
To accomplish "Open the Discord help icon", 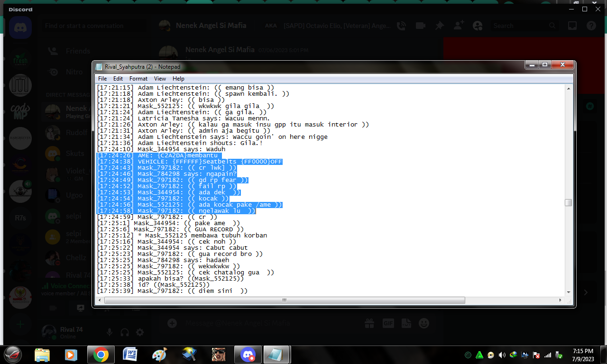I will click(591, 26).
